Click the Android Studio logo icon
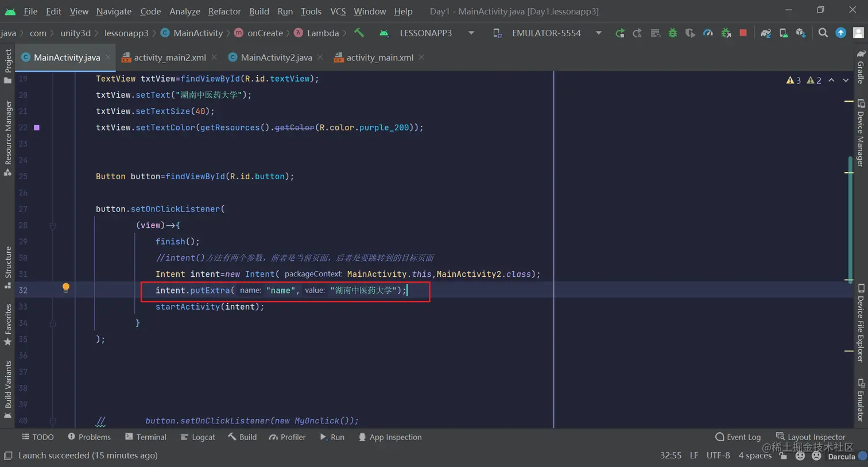 coord(10,11)
